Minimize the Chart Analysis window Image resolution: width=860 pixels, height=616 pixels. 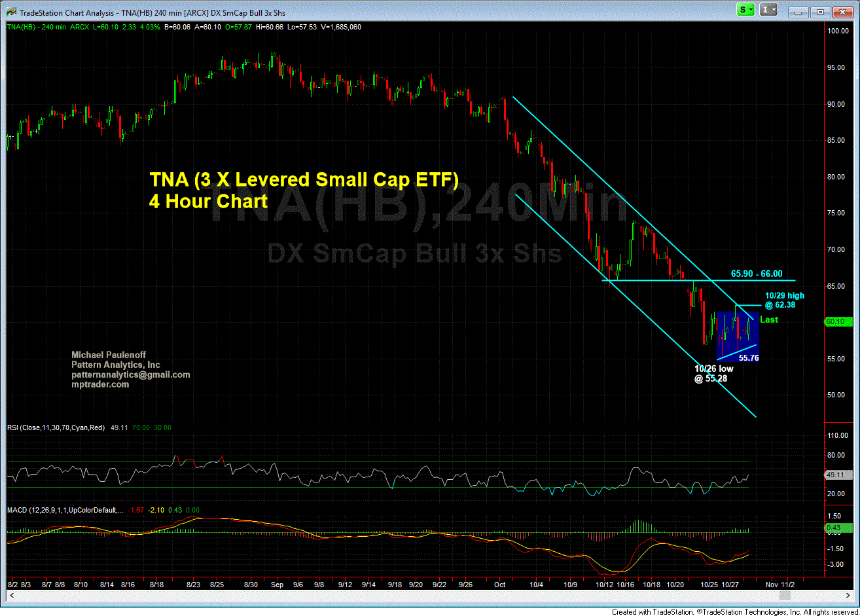click(798, 11)
